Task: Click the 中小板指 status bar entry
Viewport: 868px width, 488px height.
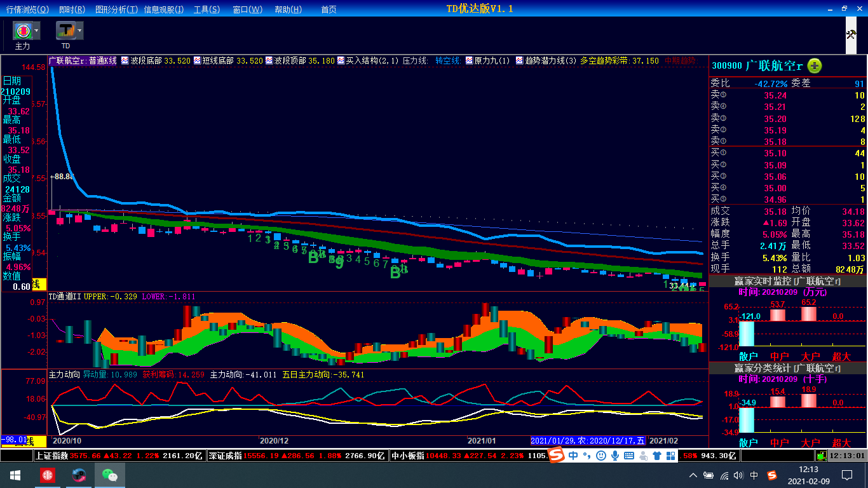Action: tap(469, 456)
